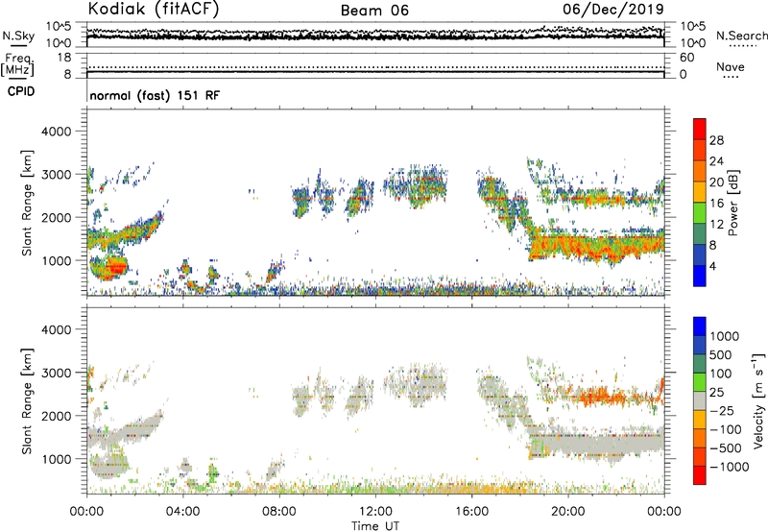Click the 'Kodiak (fitACF)' title text

coord(154,10)
